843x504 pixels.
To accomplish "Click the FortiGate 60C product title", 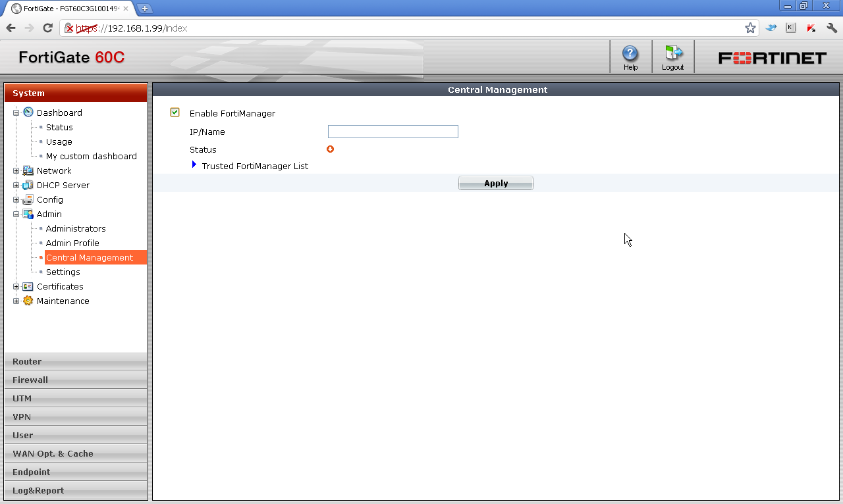I will coord(71,57).
